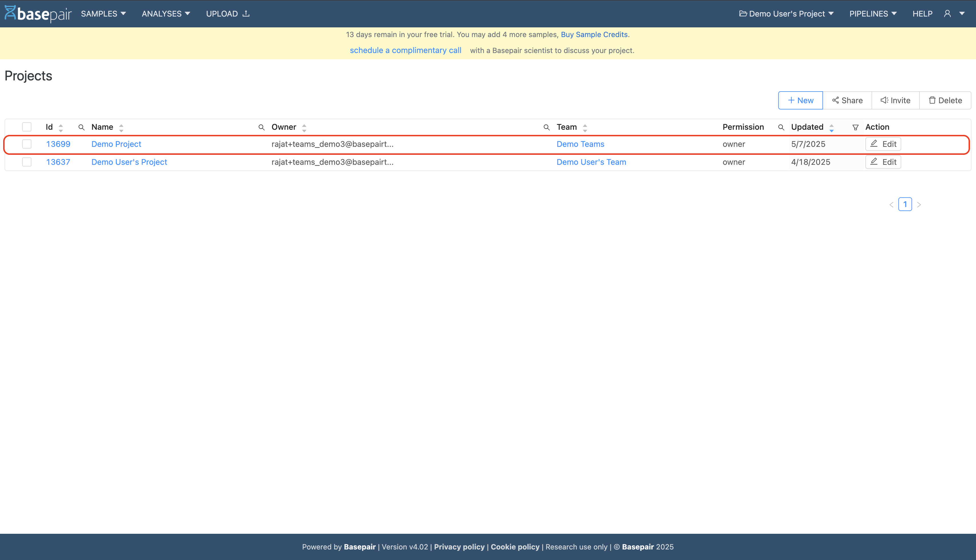Click the basepair logo

point(38,14)
